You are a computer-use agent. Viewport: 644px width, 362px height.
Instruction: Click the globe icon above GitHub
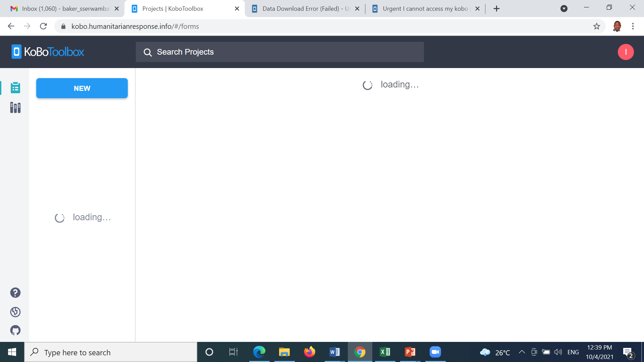tap(15, 312)
